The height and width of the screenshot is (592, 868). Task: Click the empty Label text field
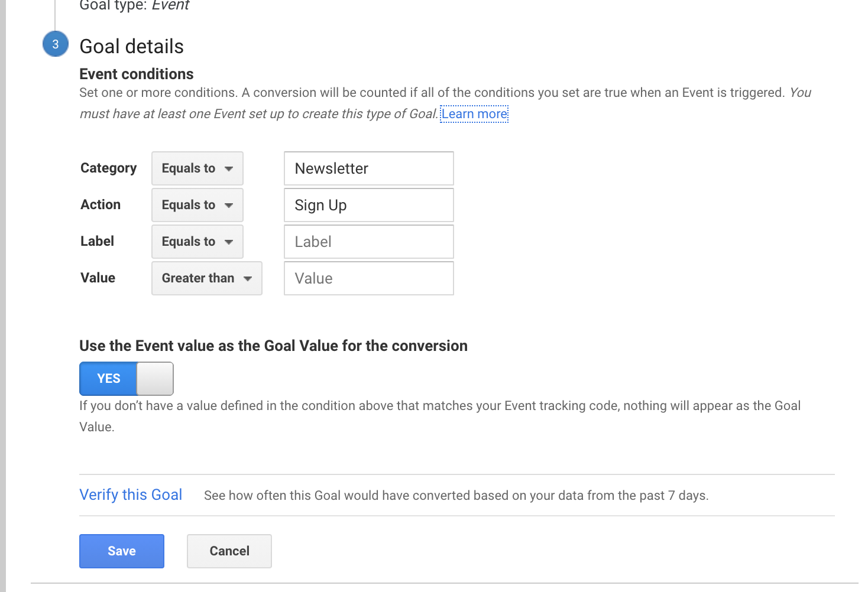368,242
